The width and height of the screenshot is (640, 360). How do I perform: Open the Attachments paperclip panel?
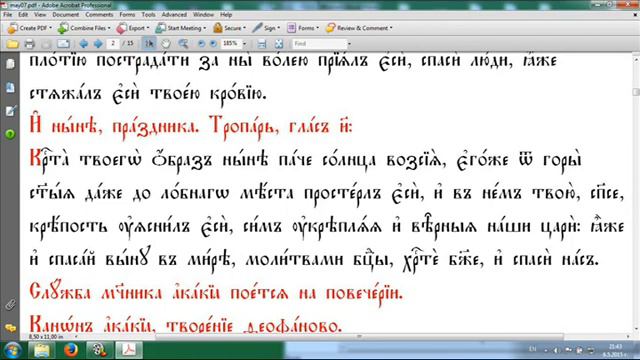10,304
